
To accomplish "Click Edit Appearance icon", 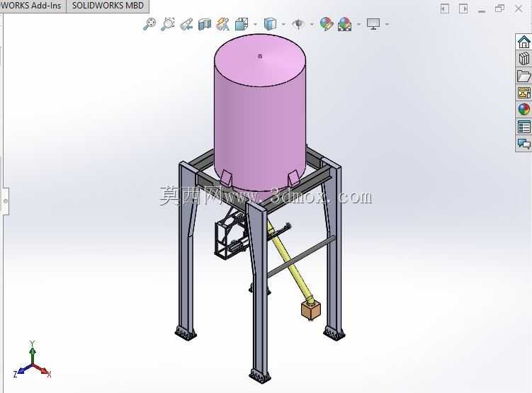I will pyautogui.click(x=327, y=24).
